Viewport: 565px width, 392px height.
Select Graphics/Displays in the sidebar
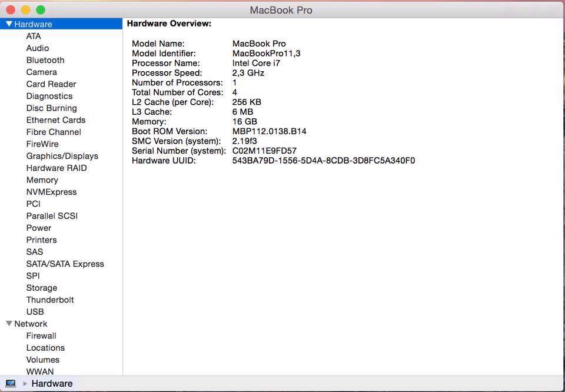[62, 156]
